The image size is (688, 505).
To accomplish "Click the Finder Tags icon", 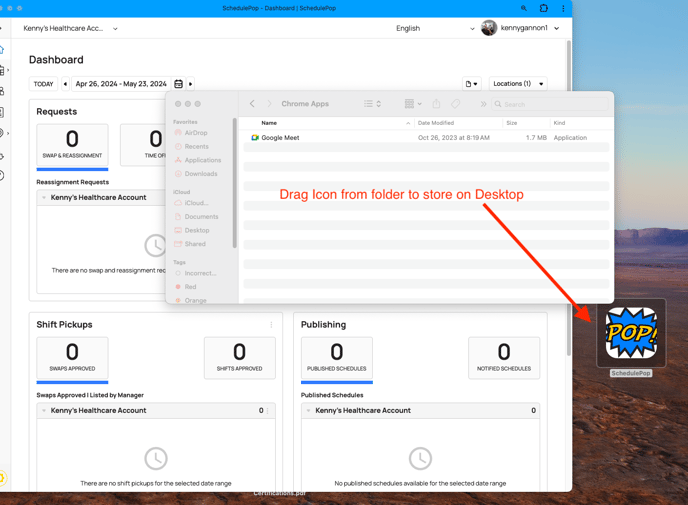I will (455, 104).
